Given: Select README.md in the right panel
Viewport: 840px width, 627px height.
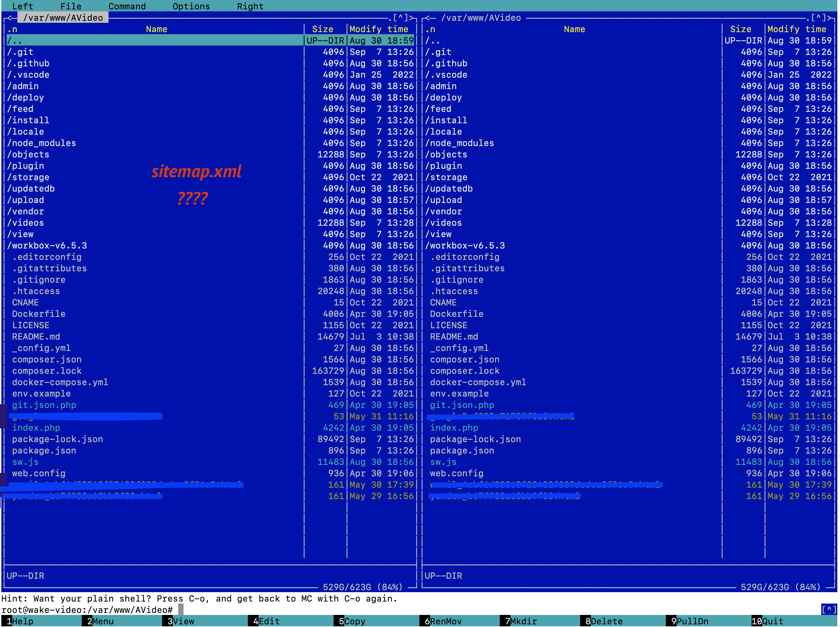Looking at the screenshot, I should tap(454, 336).
